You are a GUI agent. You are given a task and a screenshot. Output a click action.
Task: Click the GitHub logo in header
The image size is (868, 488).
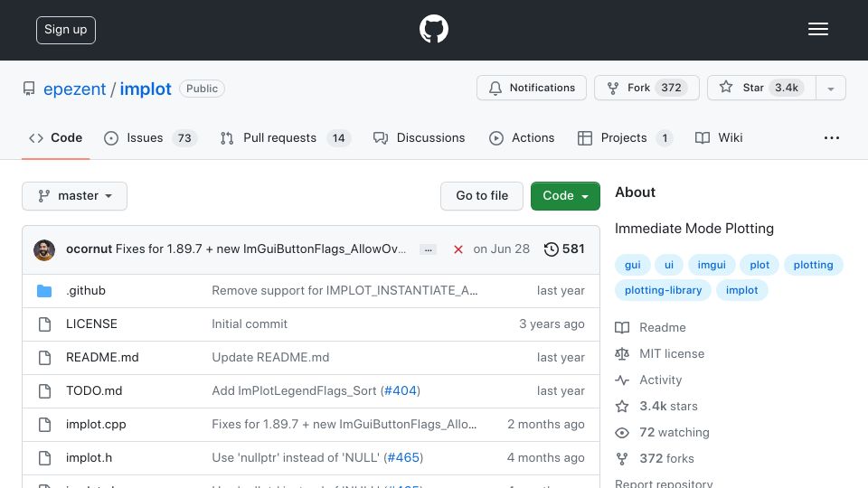[433, 29]
